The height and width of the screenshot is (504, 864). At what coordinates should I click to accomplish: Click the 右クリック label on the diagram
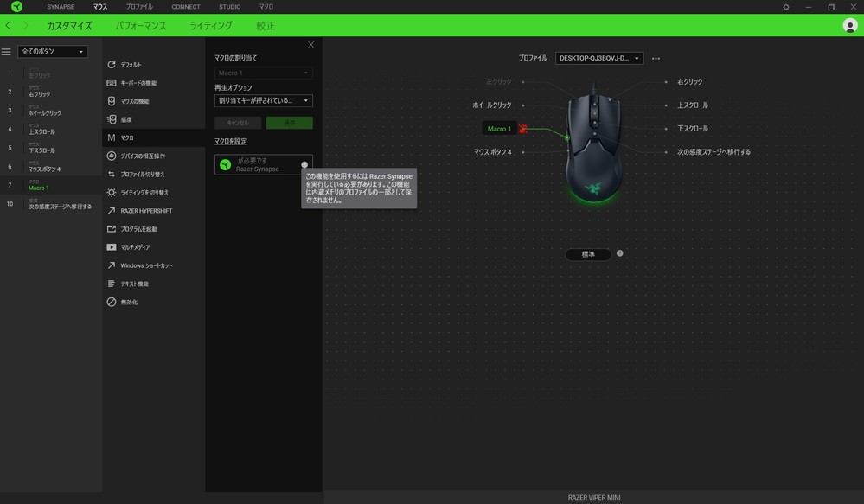pos(690,81)
